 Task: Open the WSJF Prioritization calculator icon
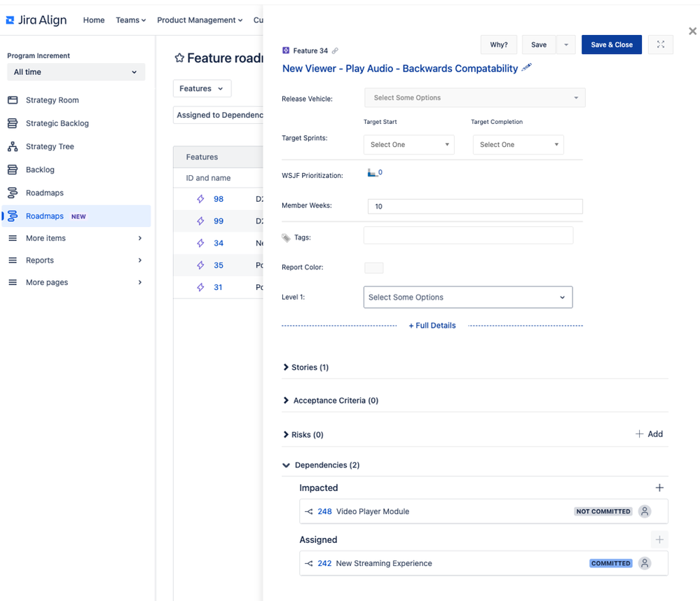pyautogui.click(x=371, y=173)
